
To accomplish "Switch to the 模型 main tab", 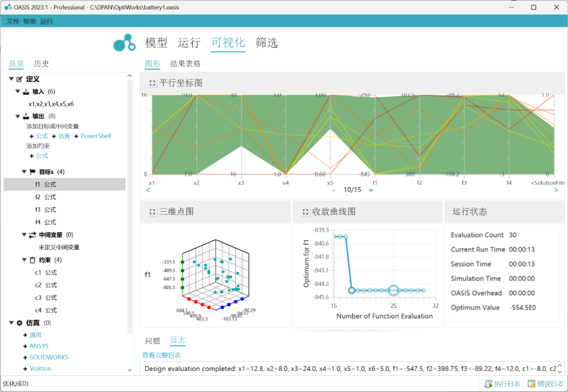I will [x=157, y=43].
